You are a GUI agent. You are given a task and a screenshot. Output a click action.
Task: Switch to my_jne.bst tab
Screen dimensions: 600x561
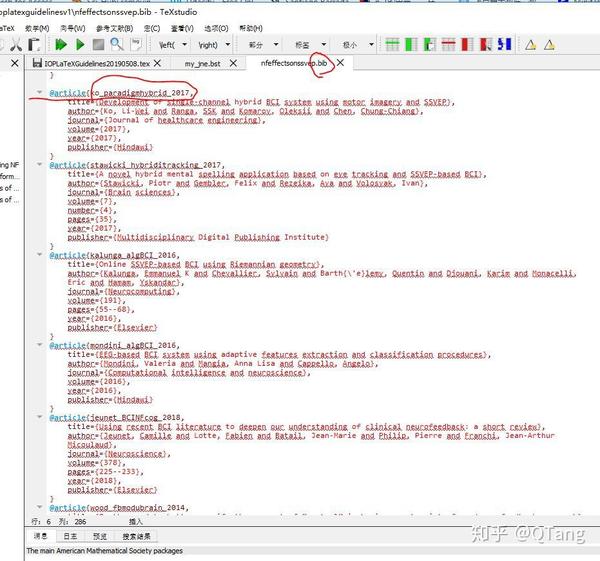(x=202, y=64)
